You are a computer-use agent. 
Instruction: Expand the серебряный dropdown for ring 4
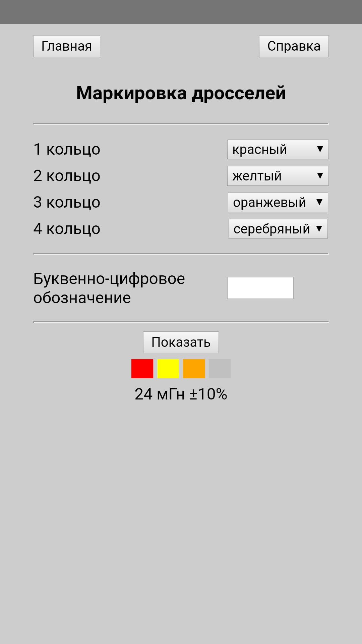pyautogui.click(x=278, y=229)
